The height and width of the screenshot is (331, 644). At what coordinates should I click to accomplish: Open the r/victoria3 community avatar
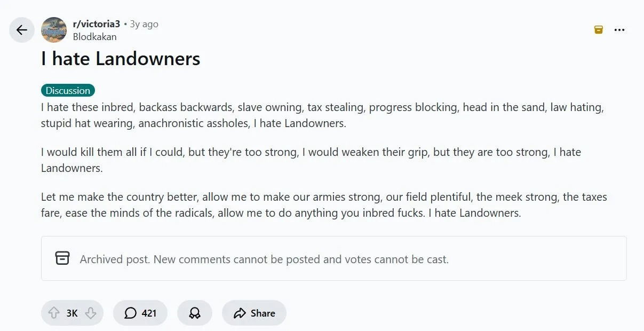54,30
